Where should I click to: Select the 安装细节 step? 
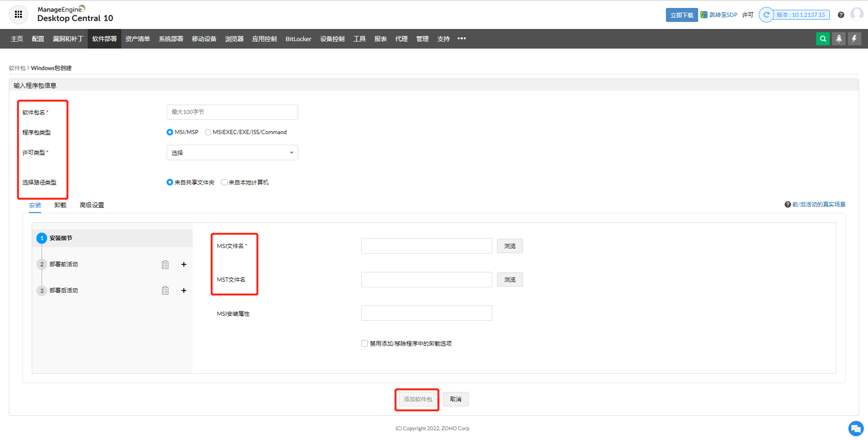112,238
